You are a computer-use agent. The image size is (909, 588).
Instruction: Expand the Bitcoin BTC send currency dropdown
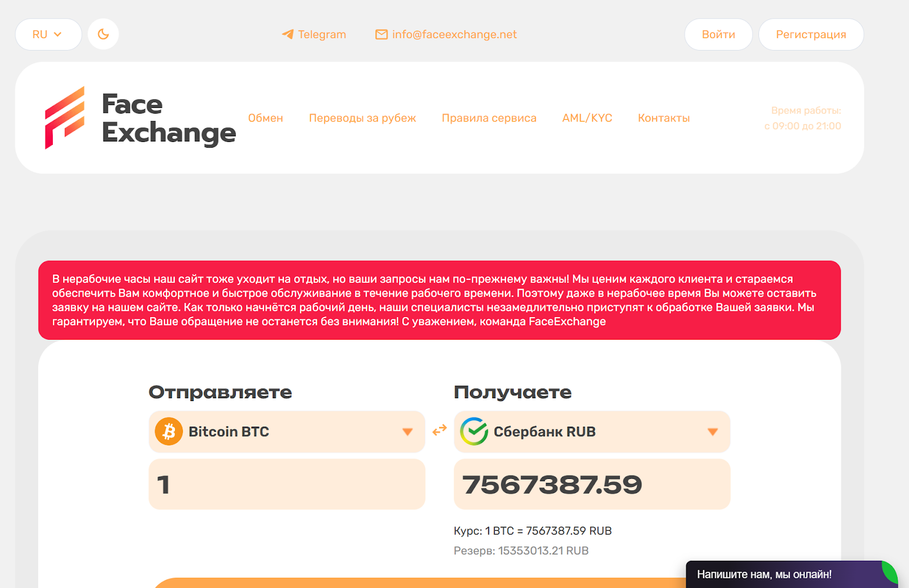pyautogui.click(x=287, y=432)
